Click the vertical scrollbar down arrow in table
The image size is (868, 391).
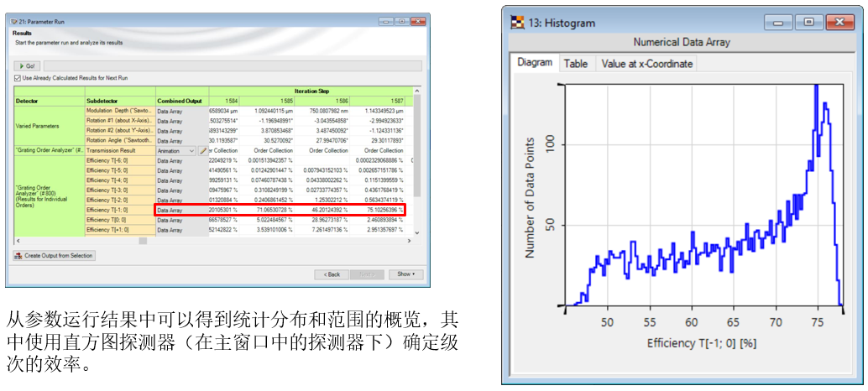point(417,232)
